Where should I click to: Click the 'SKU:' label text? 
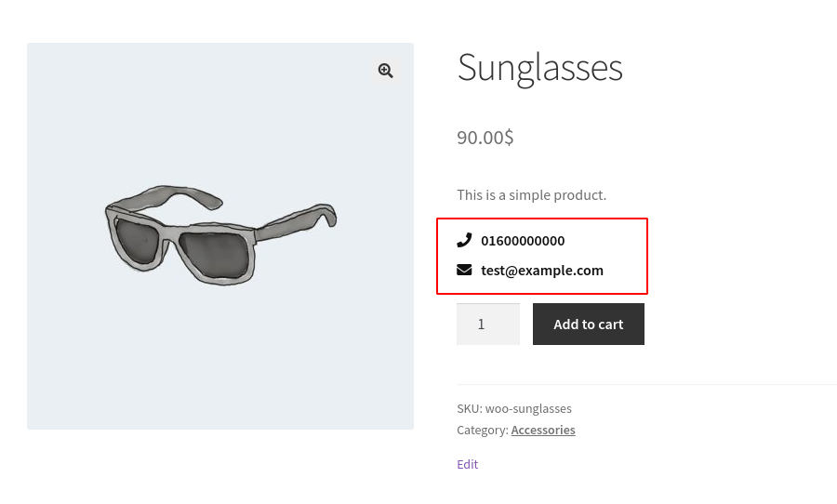[469, 408]
